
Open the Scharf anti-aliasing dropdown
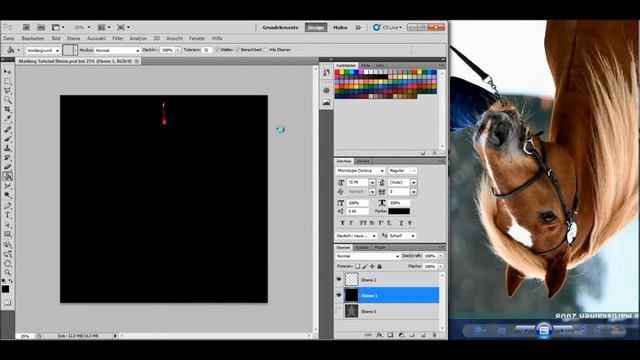(402, 236)
